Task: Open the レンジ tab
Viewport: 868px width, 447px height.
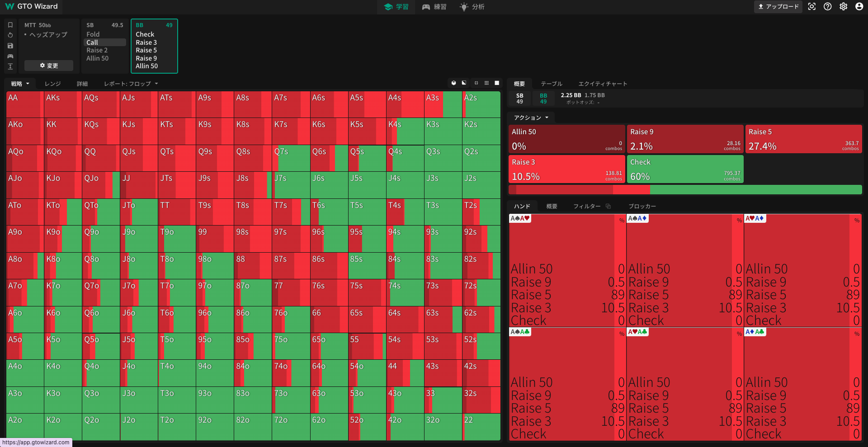Action: (52, 84)
